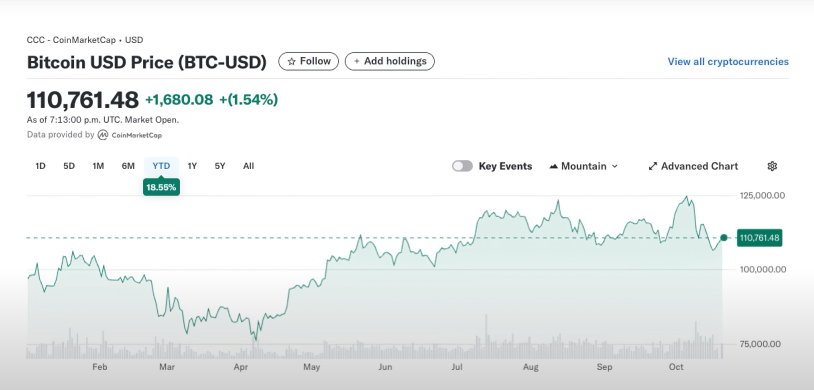814x390 pixels.
Task: Click the Jun label on the date axis
Action: pyautogui.click(x=385, y=367)
